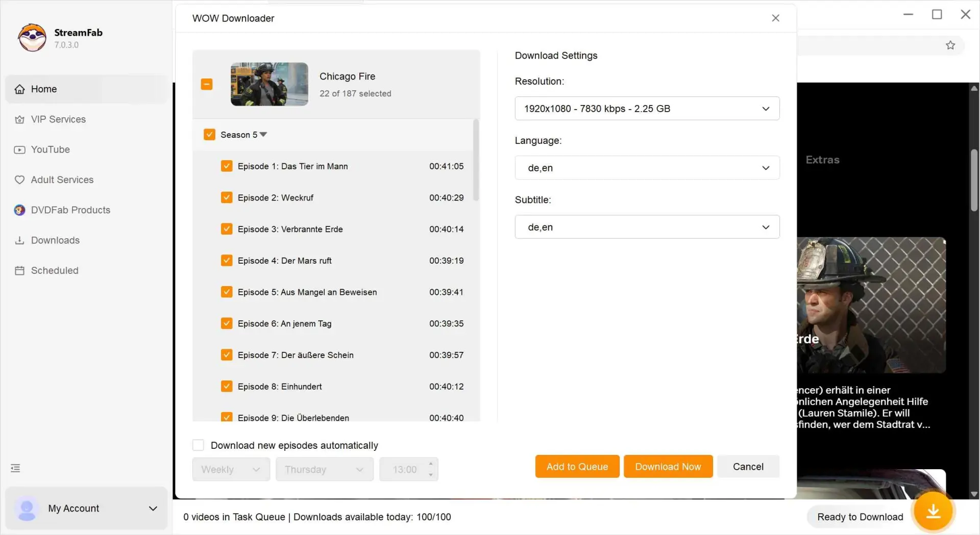Open the Language dropdown
The image size is (980, 535).
(647, 168)
